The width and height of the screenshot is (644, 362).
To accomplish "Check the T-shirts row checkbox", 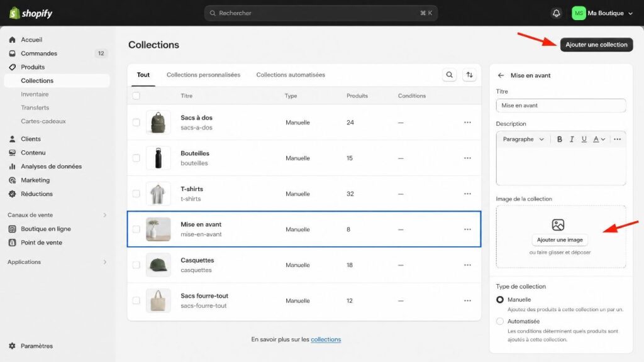I will [136, 194].
